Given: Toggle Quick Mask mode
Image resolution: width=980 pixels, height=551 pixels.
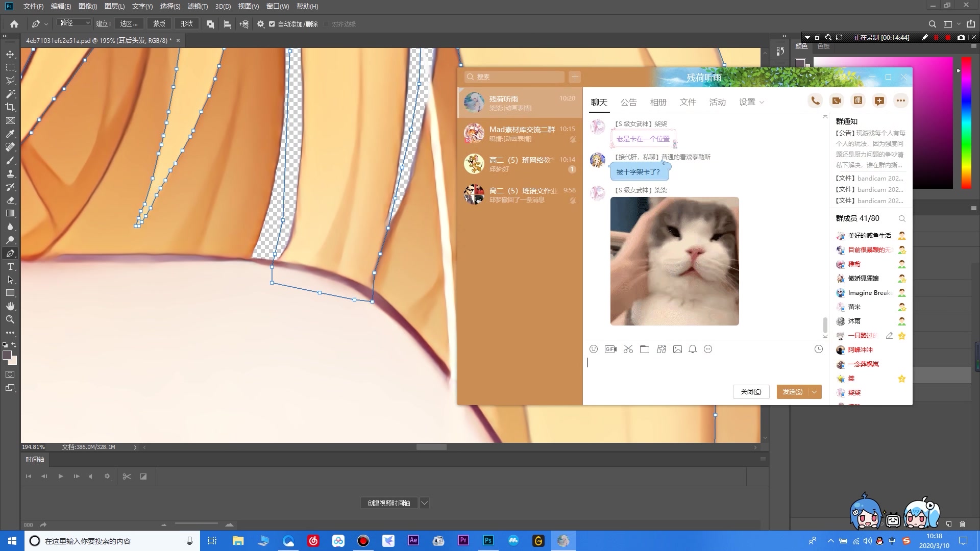Looking at the screenshot, I should [x=10, y=374].
